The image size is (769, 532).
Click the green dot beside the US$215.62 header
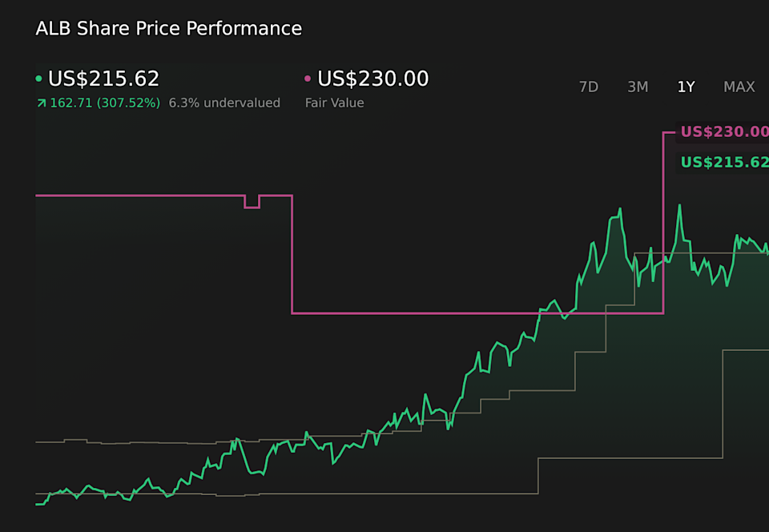click(x=38, y=79)
